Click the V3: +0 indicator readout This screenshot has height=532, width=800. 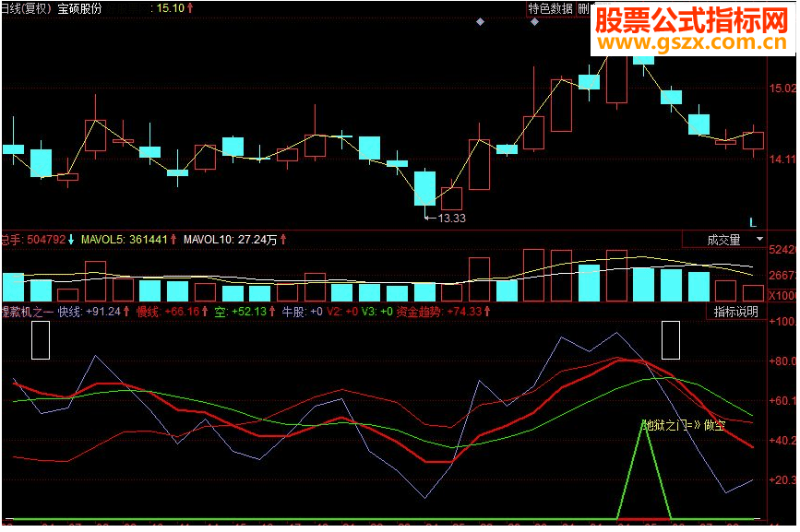(377, 312)
